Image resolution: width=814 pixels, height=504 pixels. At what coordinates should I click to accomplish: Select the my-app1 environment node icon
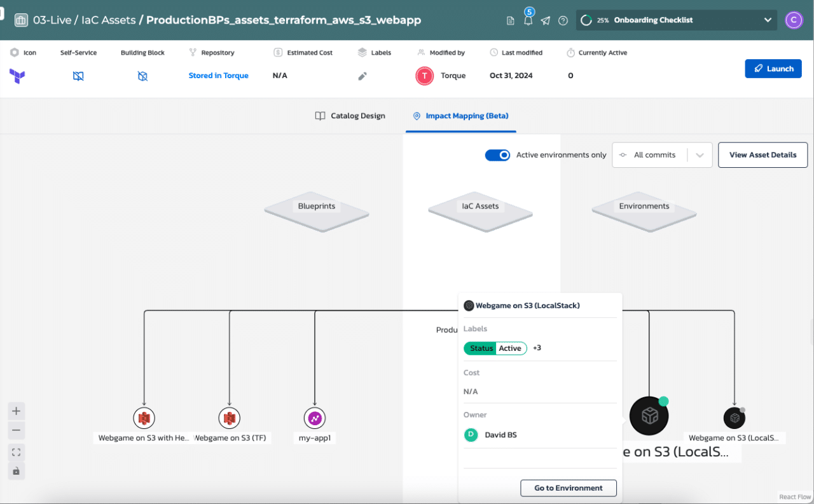314,418
